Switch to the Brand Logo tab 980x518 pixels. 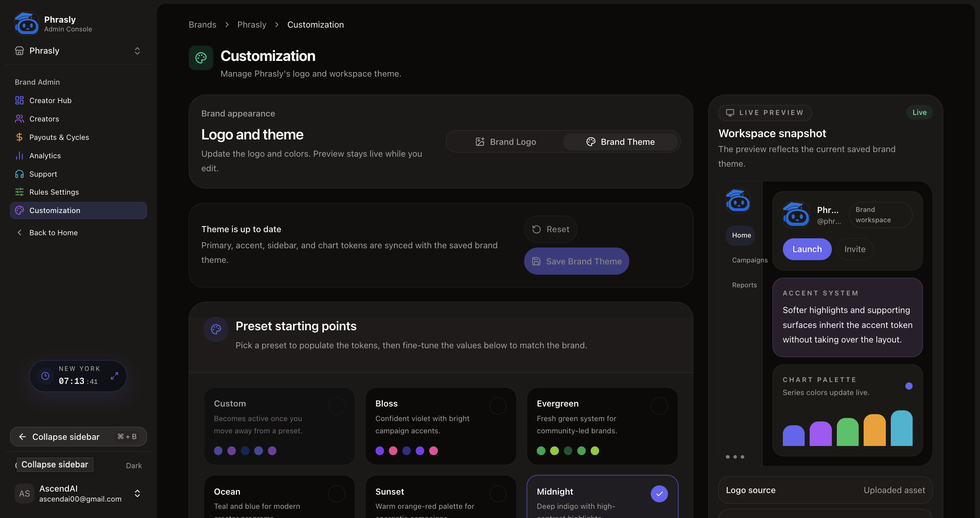505,142
